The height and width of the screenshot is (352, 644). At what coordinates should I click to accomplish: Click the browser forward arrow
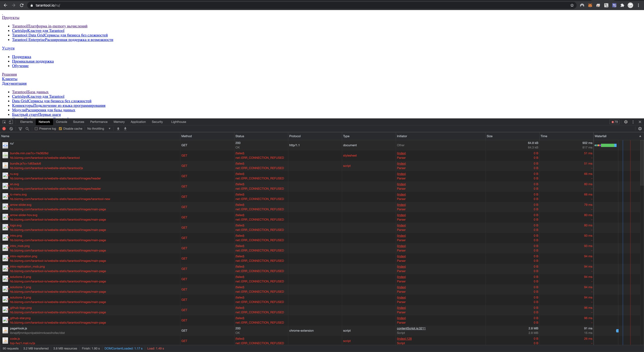coord(14,5)
